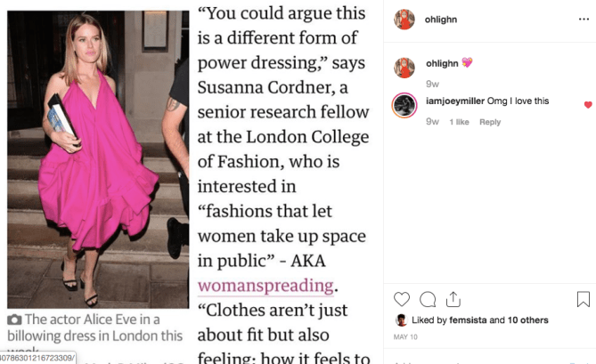Screen dimensions: 596x364
Task: Visit iamjoeymiller's profile from the comment
Action: (455, 101)
